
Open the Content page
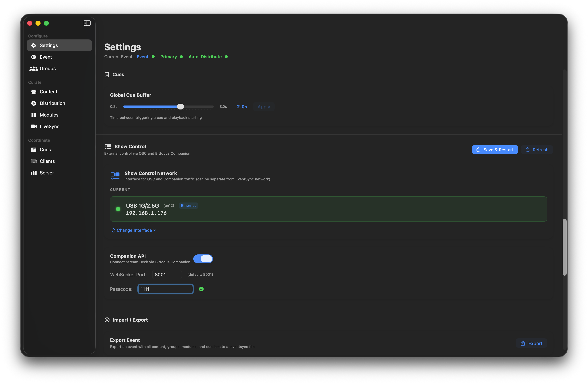[x=59, y=92]
